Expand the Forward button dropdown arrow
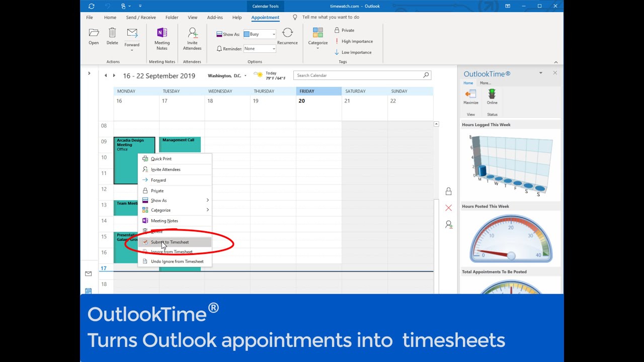The width and height of the screenshot is (644, 362). pos(132,50)
